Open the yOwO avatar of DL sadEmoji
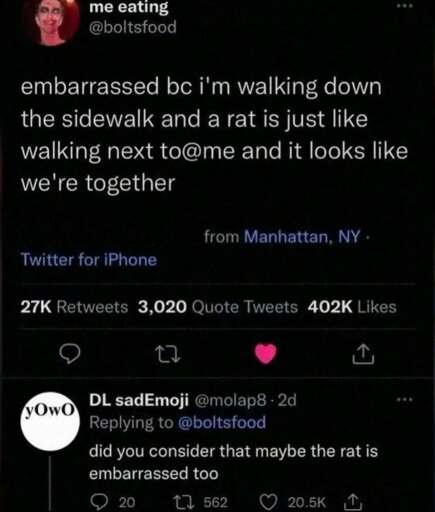435x512 pixels. pos(50,421)
